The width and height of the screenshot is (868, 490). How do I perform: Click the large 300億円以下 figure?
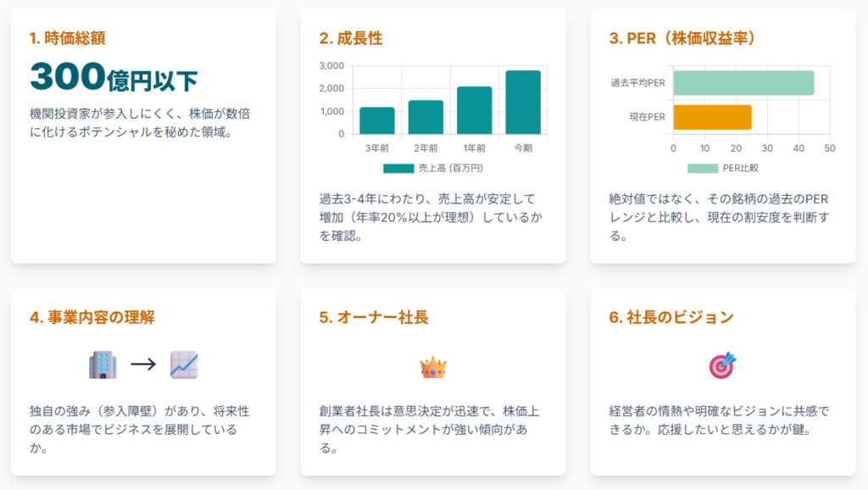click(x=114, y=78)
